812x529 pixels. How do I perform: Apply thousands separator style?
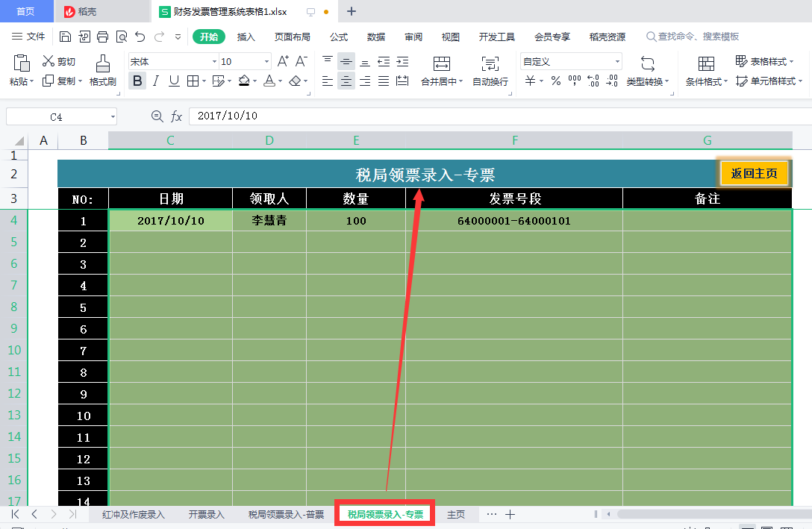[x=575, y=81]
